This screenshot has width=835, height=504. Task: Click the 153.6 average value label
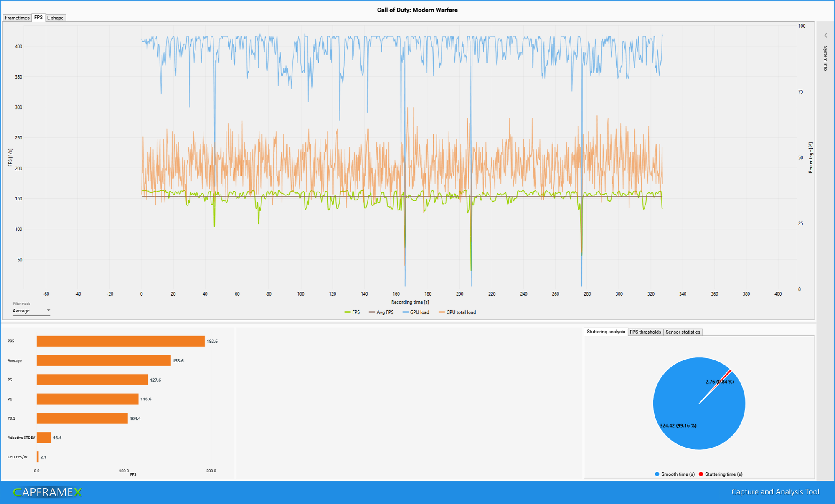[x=178, y=361]
